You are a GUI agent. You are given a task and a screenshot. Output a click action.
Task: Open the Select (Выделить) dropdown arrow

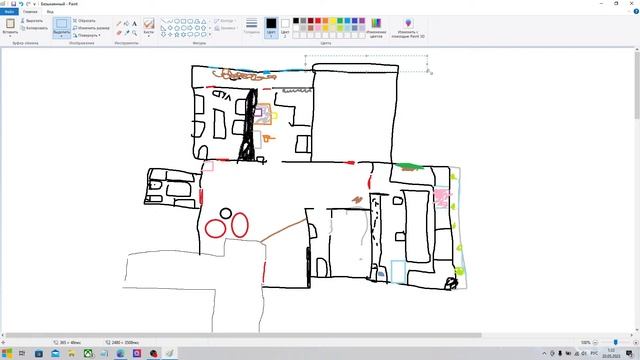[62, 36]
